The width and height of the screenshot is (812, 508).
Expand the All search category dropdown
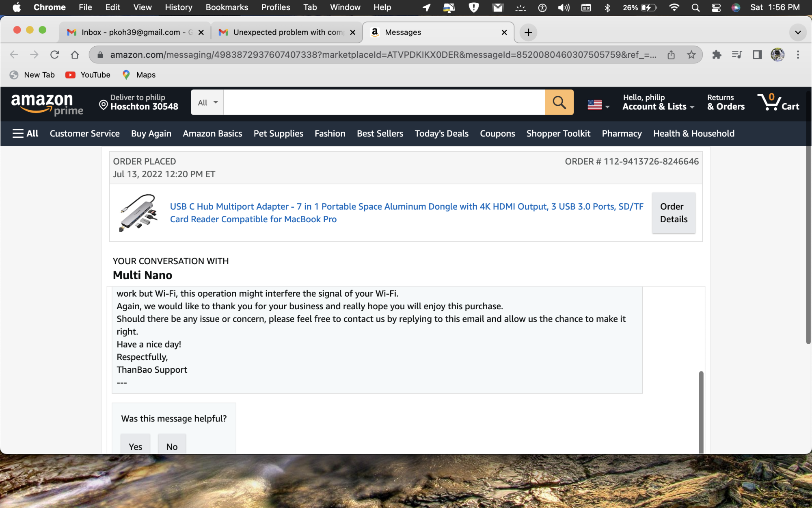[x=207, y=102]
